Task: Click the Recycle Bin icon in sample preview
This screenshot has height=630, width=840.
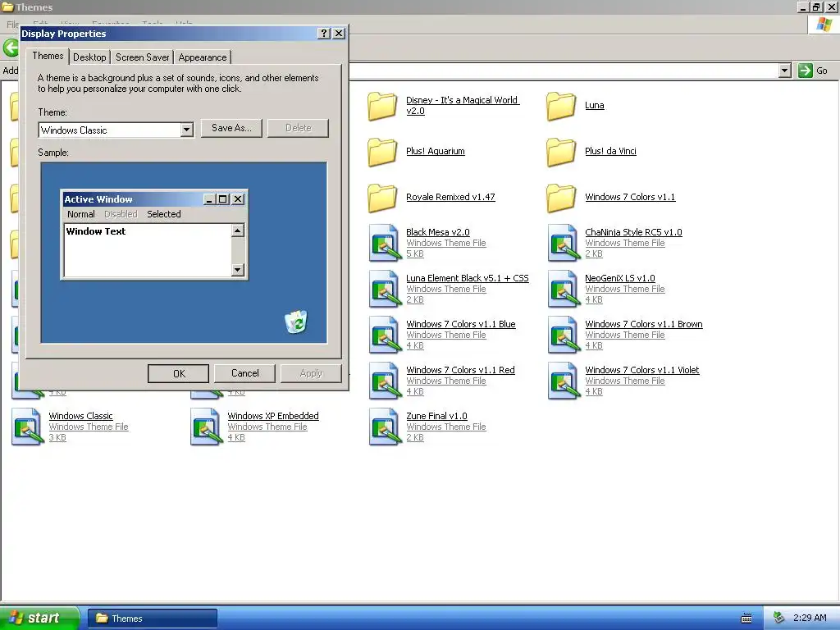Action: (295, 322)
